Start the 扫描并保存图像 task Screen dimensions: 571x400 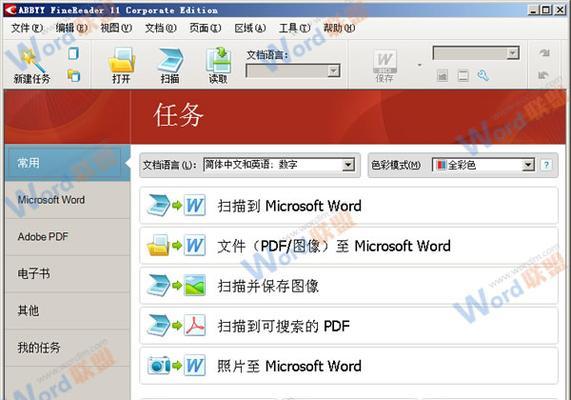click(x=348, y=286)
